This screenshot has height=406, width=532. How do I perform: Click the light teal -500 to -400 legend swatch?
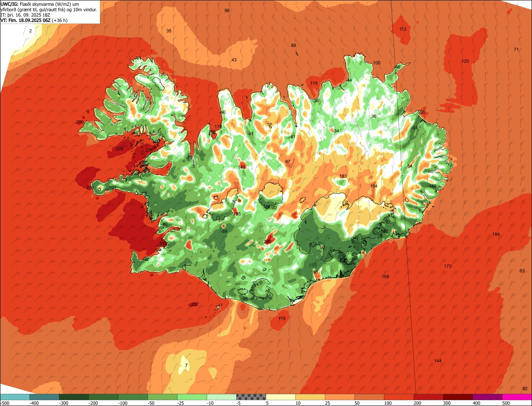pos(15,397)
